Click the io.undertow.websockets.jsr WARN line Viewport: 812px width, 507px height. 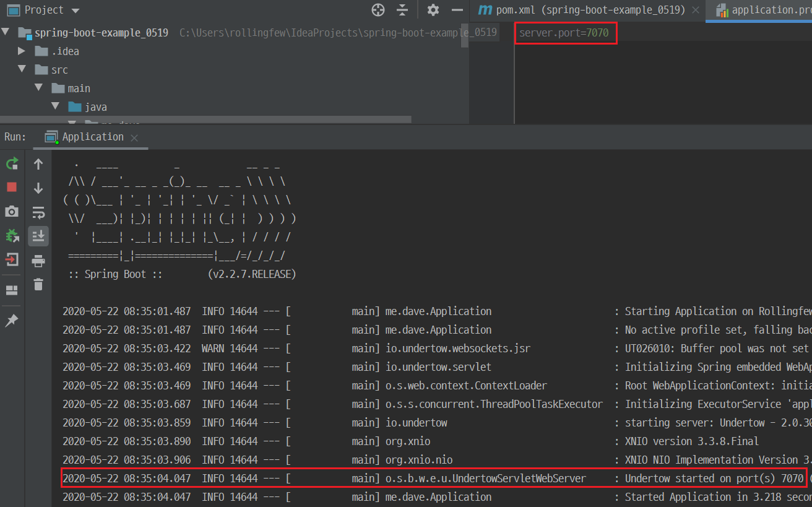click(x=437, y=349)
